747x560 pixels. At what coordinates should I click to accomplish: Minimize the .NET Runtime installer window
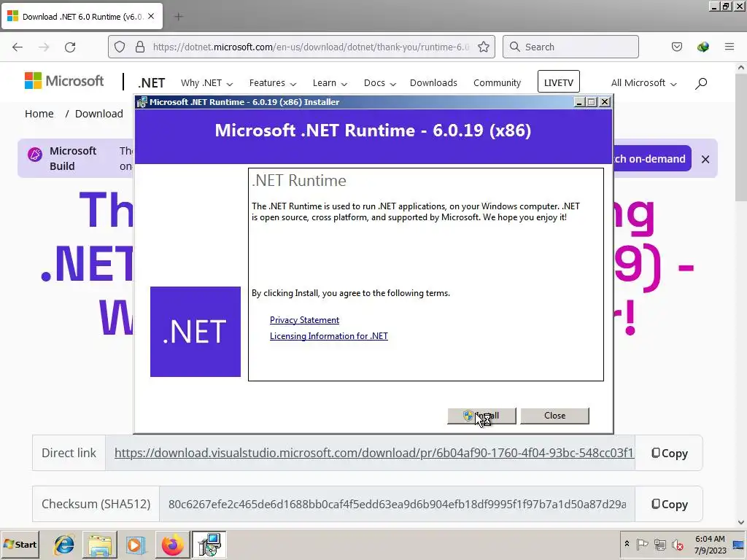(579, 102)
